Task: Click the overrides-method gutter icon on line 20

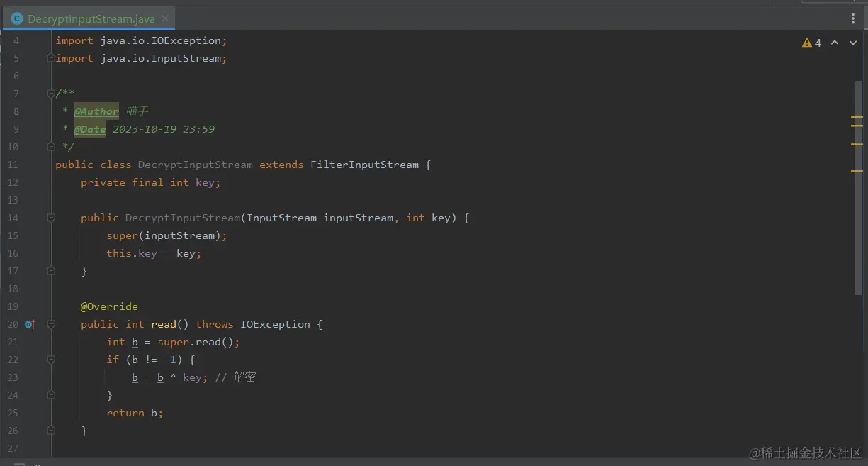Action: pos(30,324)
